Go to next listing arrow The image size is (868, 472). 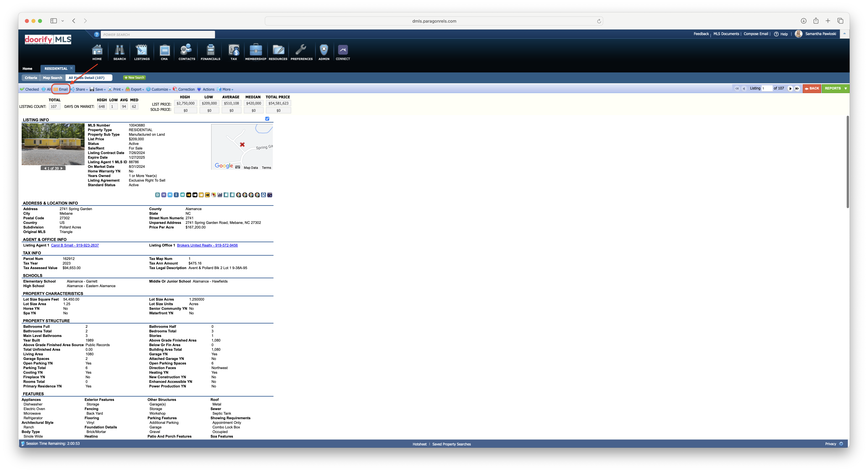(x=790, y=88)
